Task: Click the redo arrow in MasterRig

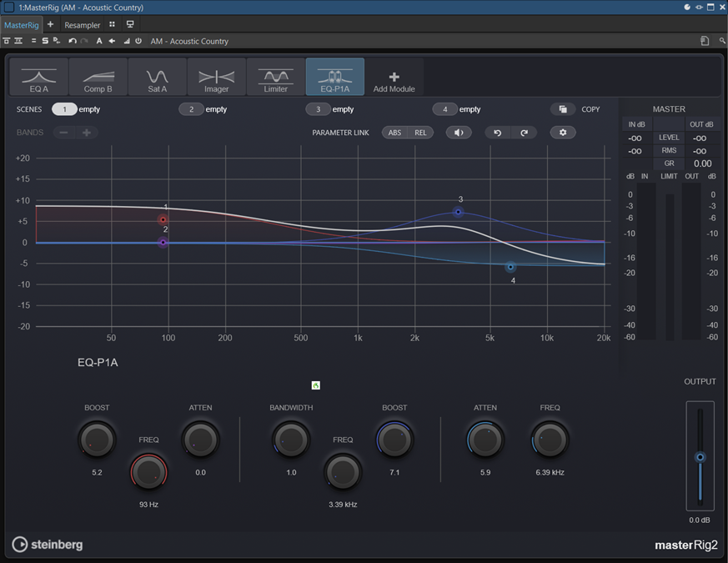Action: pos(524,133)
